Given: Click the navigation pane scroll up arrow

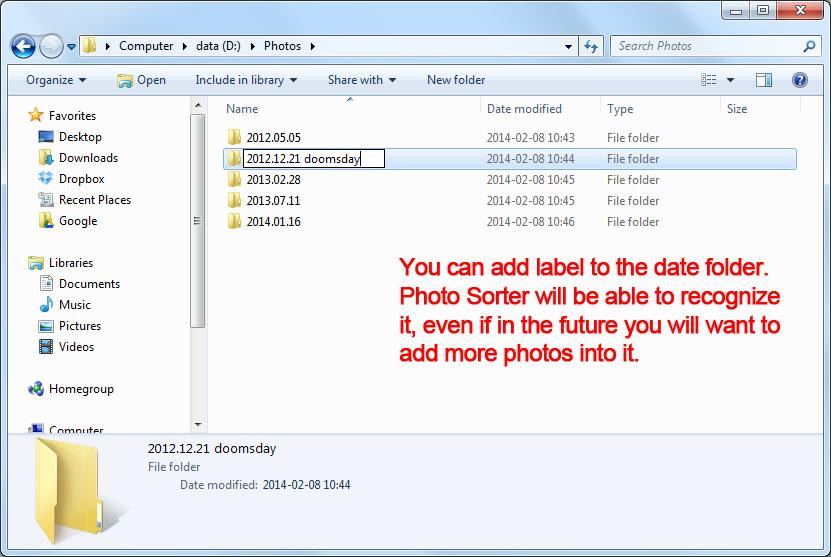Looking at the screenshot, I should pyautogui.click(x=198, y=105).
